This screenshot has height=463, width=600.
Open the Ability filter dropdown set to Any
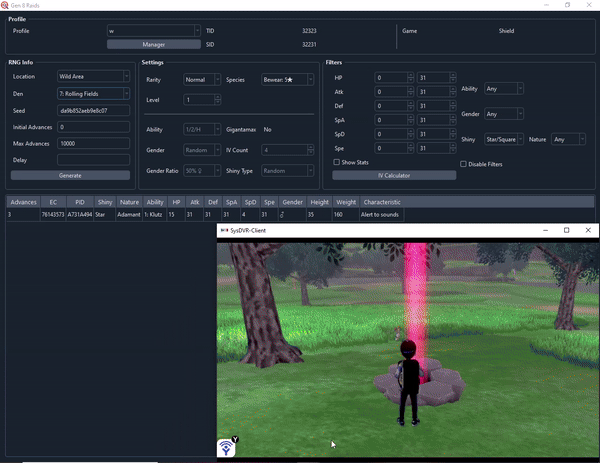pos(504,89)
